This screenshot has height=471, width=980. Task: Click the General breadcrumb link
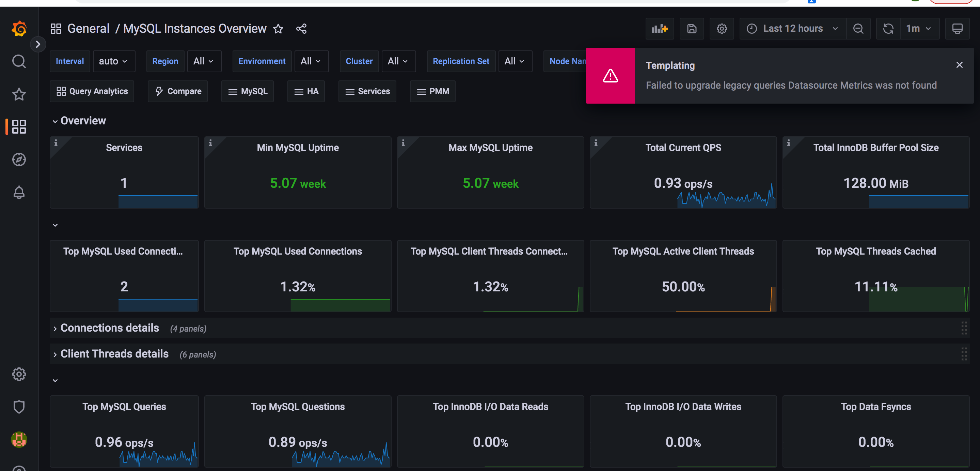click(88, 29)
